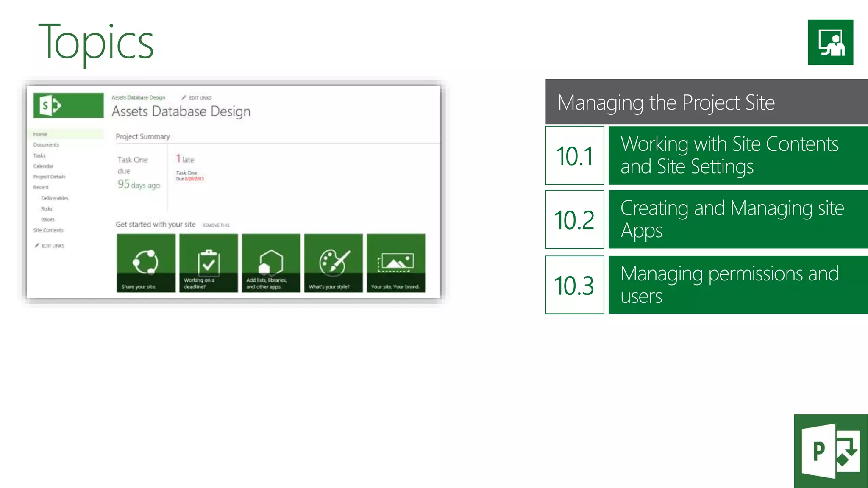The width and height of the screenshot is (868, 488).
Task: Select Managing permissions and users topic
Action: [738, 285]
